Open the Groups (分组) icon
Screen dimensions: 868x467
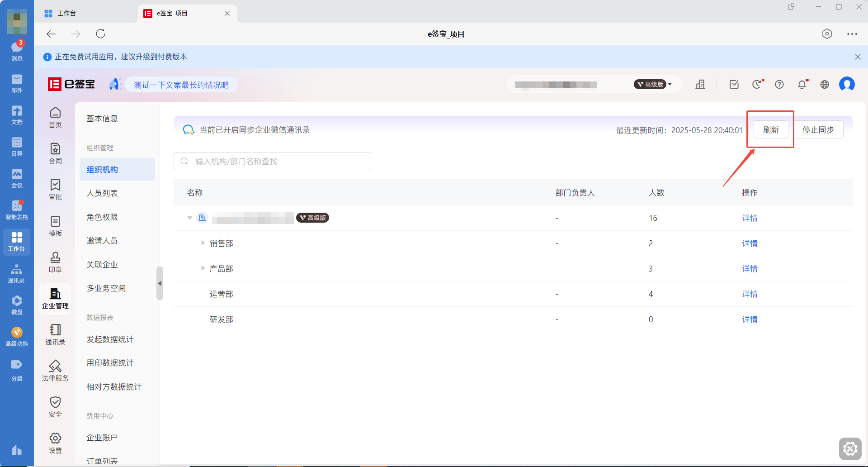17,370
